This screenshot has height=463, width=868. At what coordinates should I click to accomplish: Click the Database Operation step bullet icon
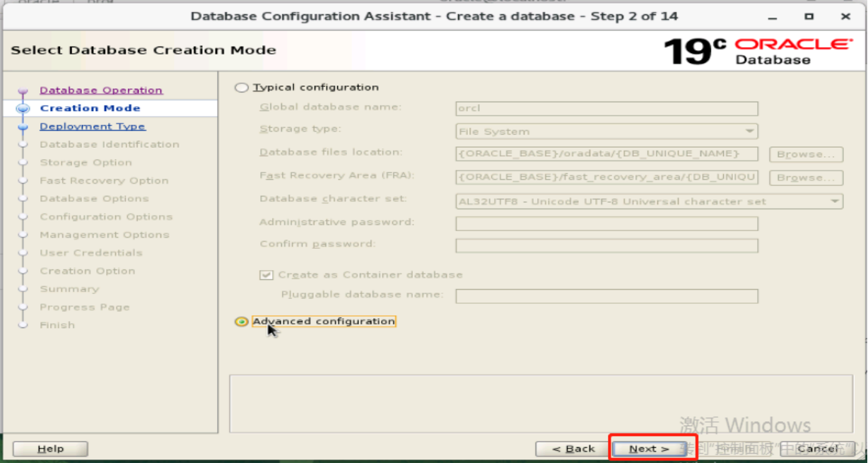23,90
